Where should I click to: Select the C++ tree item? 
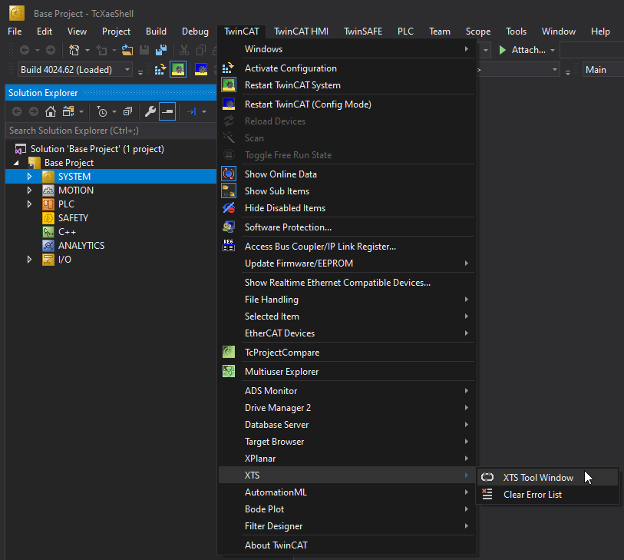click(67, 232)
